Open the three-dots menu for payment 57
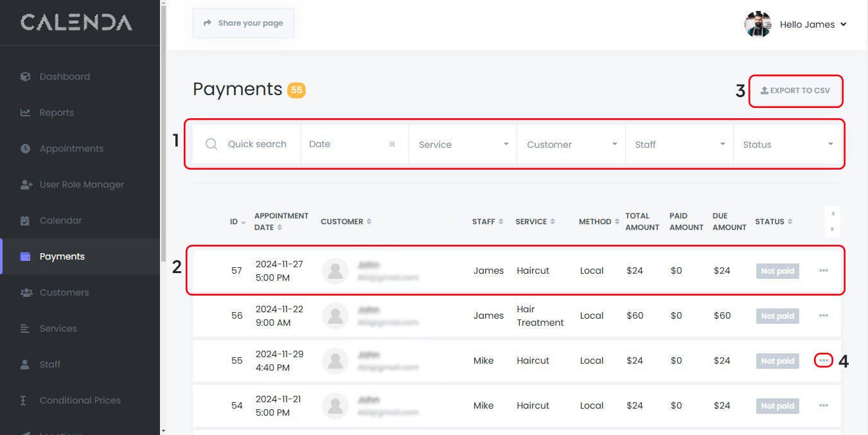The width and height of the screenshot is (868, 435). (823, 271)
